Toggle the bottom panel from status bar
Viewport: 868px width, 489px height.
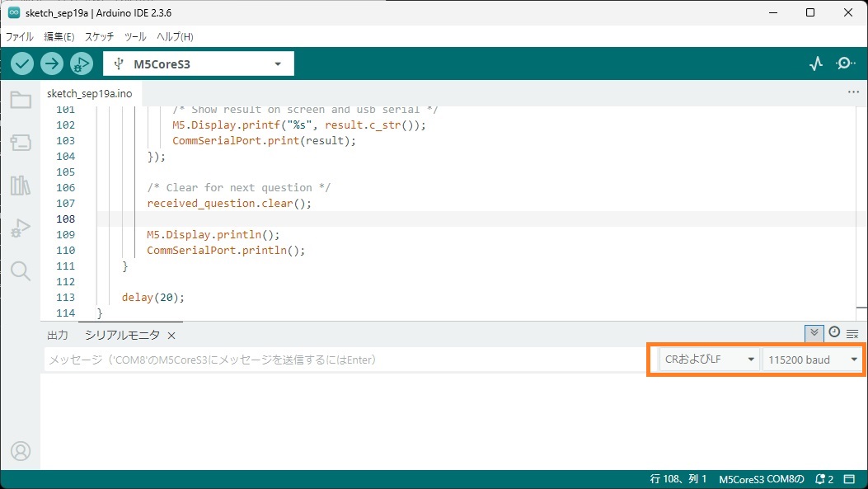pos(849,479)
